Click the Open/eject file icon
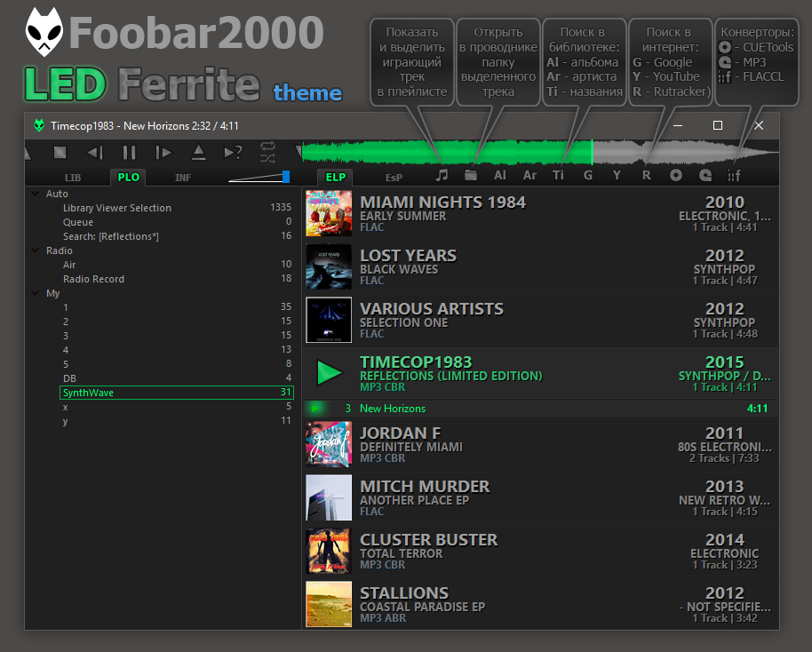 [198, 152]
